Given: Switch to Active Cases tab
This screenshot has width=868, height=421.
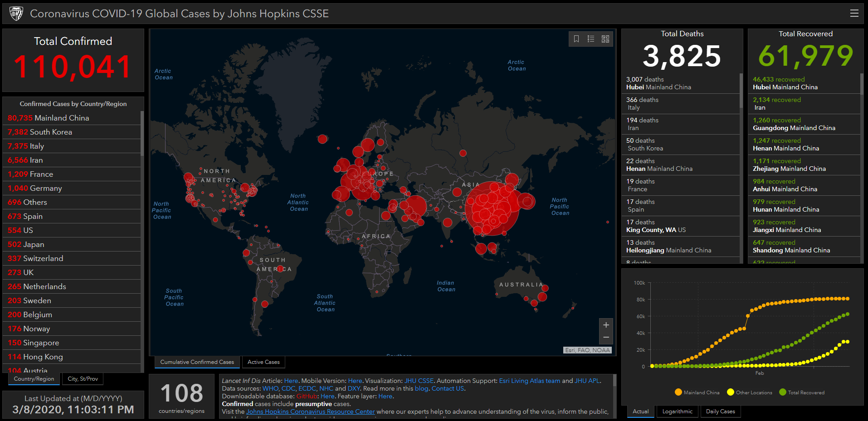Looking at the screenshot, I should point(263,362).
